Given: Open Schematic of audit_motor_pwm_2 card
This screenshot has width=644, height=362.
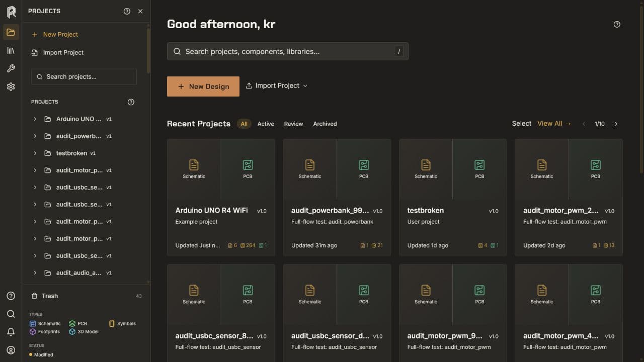Looking at the screenshot, I should click(x=542, y=169).
